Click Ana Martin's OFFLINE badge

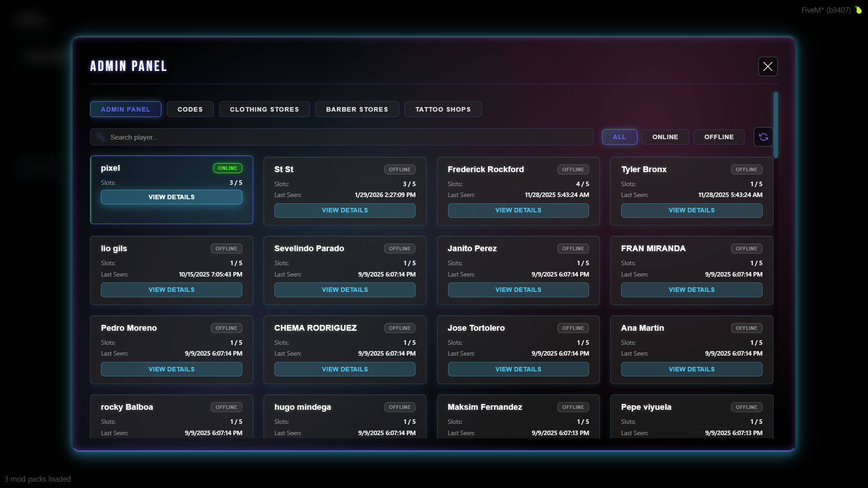pyautogui.click(x=746, y=328)
